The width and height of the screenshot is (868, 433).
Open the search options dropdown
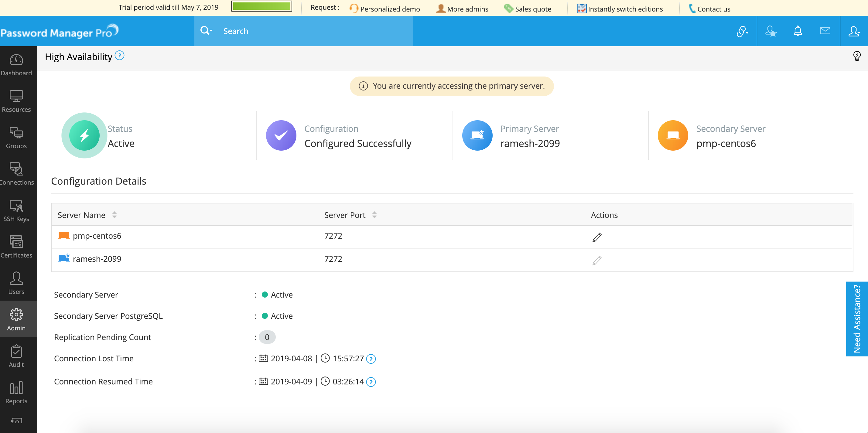206,31
